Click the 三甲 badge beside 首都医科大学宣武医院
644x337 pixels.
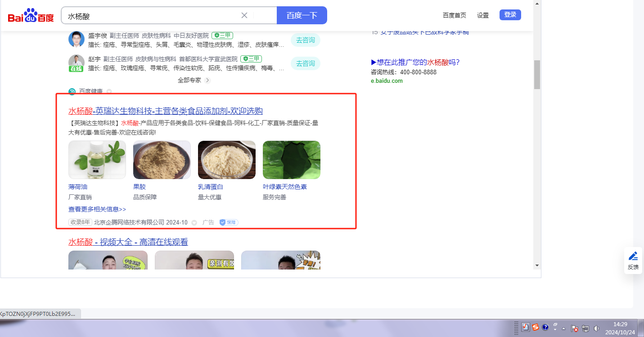click(x=251, y=59)
